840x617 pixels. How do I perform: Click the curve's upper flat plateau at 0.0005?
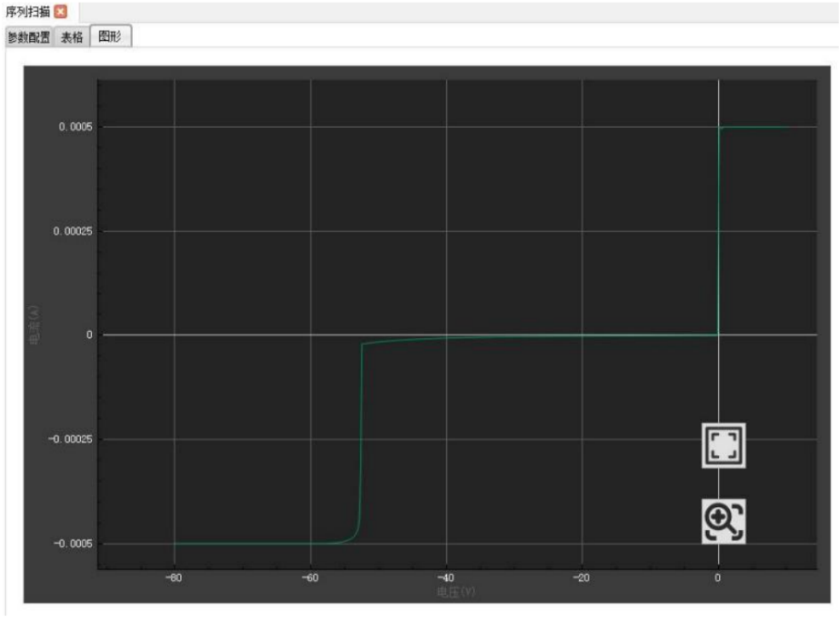pos(755,128)
